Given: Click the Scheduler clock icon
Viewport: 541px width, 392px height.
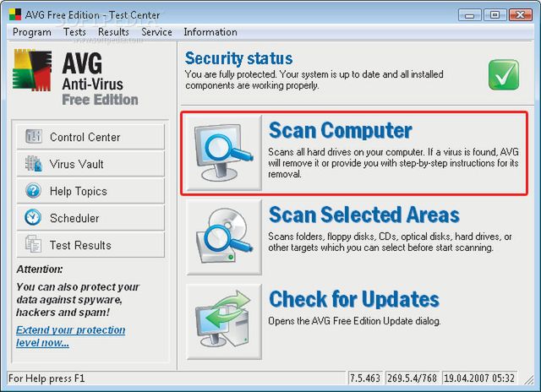Looking at the screenshot, I should coord(33,217).
